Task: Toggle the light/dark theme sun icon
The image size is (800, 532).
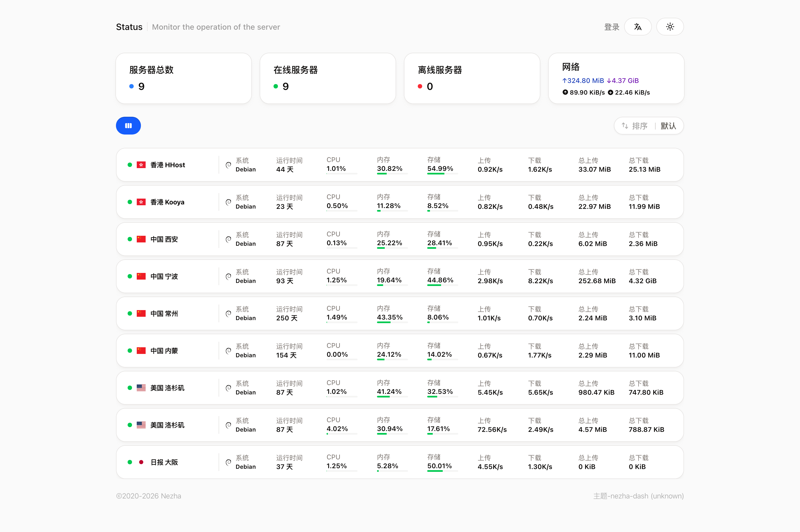Action: (670, 27)
